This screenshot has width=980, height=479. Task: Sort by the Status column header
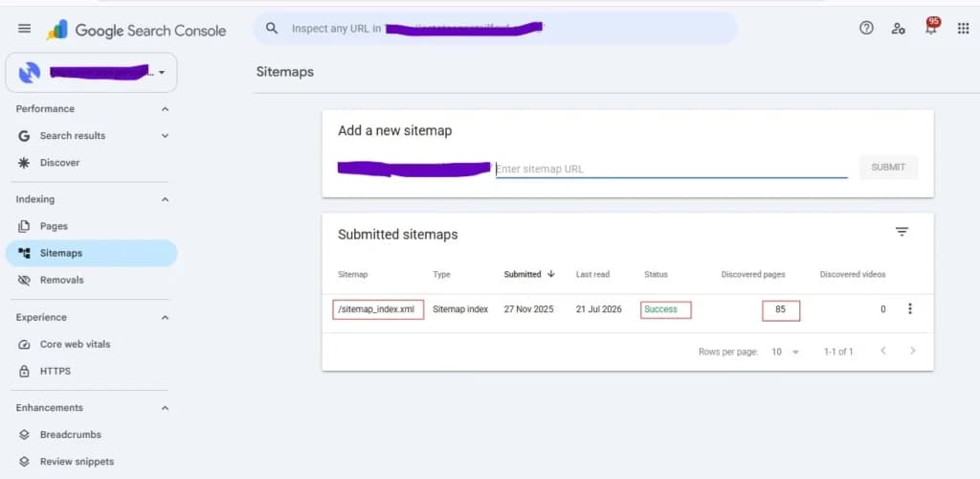click(x=656, y=275)
